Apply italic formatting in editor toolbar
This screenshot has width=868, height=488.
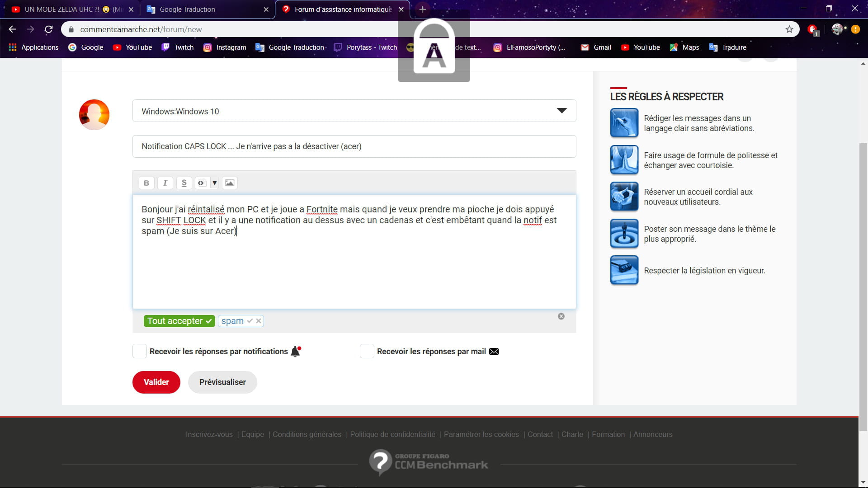165,183
